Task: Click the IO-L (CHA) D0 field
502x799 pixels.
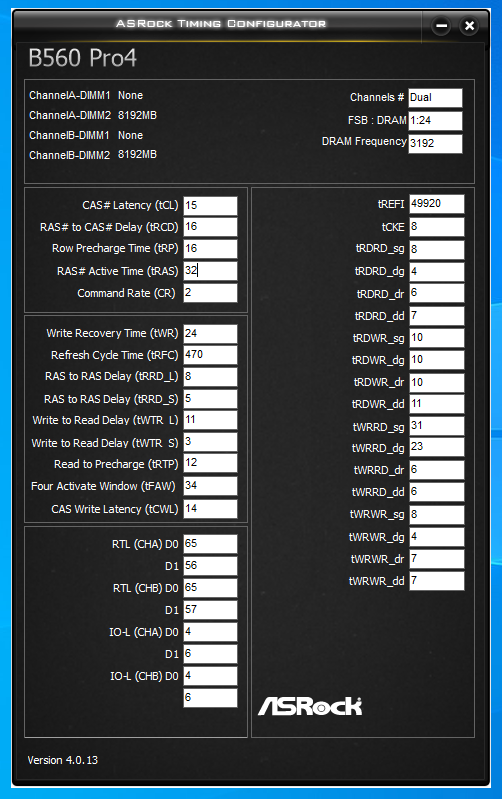Action: [x=210, y=632]
